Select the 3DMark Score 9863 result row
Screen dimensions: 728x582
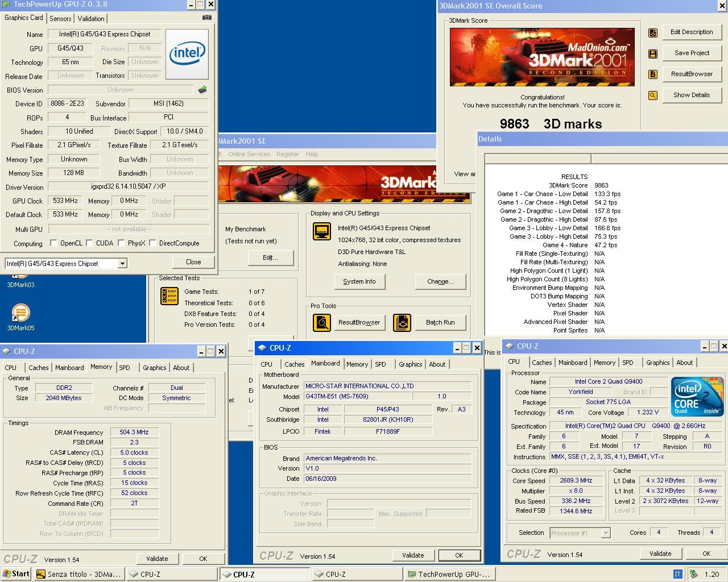tap(578, 185)
